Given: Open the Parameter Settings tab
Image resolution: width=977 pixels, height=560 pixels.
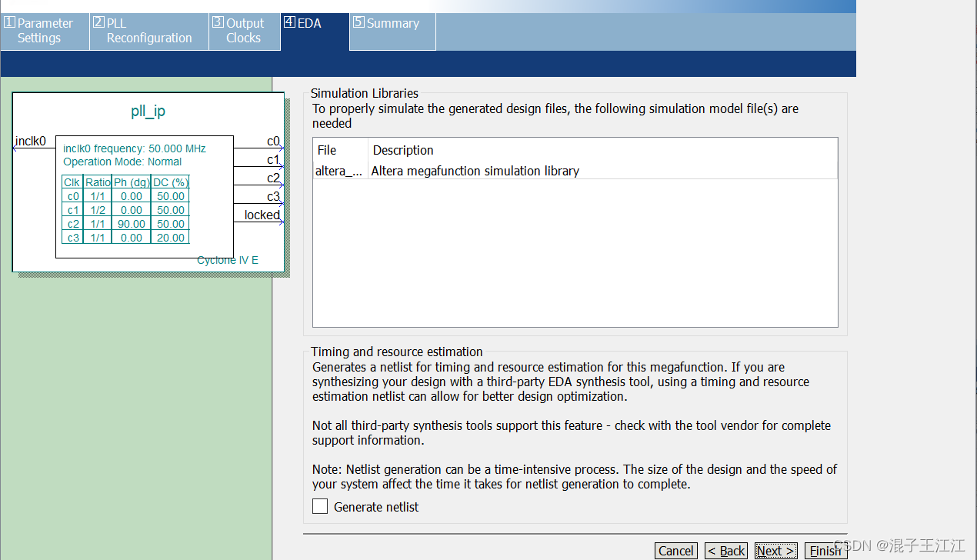Looking at the screenshot, I should (x=45, y=32).
